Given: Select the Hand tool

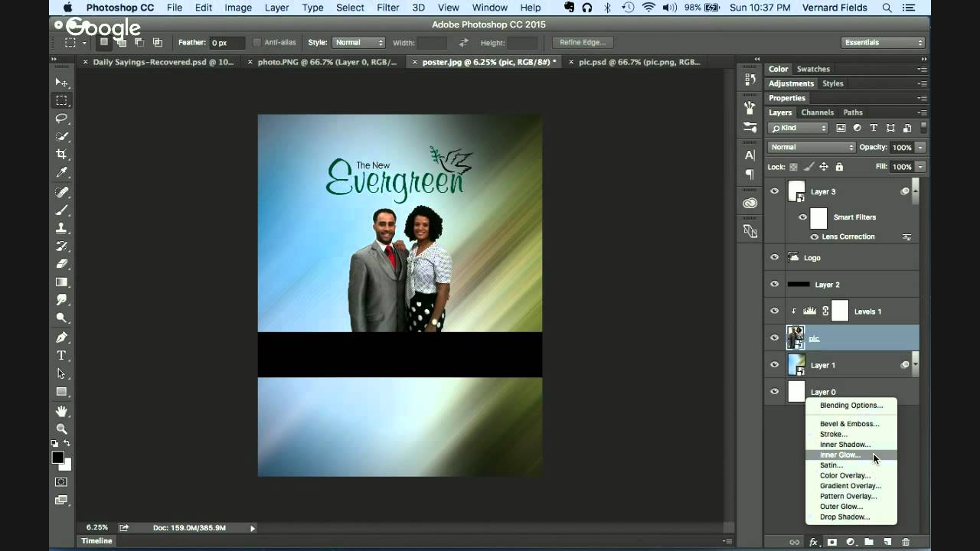Looking at the screenshot, I should [61, 411].
